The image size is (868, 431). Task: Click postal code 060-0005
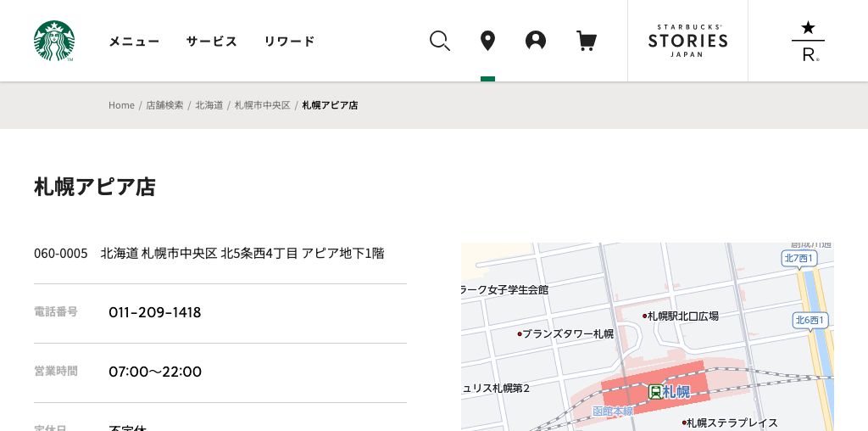(61, 254)
